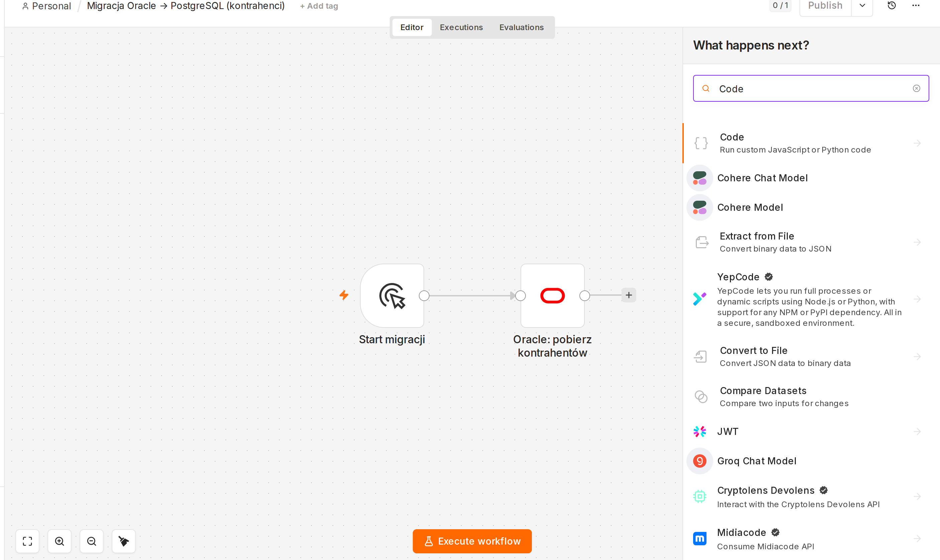Expand Convert to File actions arrow

pyautogui.click(x=917, y=357)
